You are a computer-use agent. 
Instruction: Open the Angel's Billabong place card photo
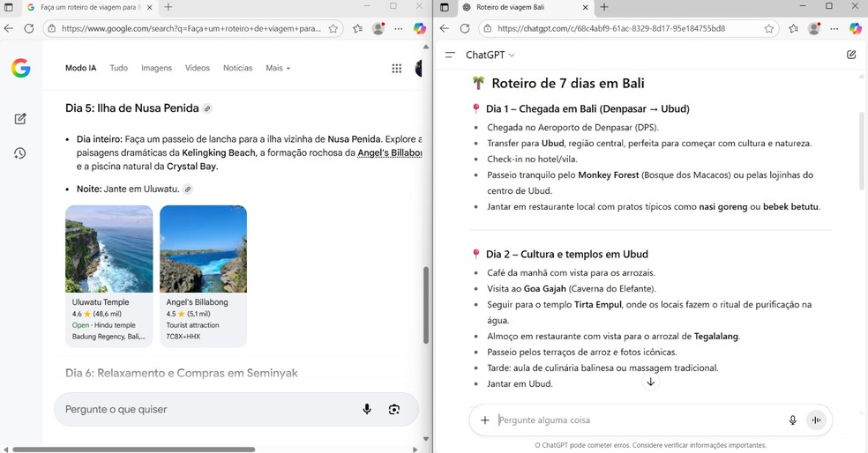[x=203, y=249]
